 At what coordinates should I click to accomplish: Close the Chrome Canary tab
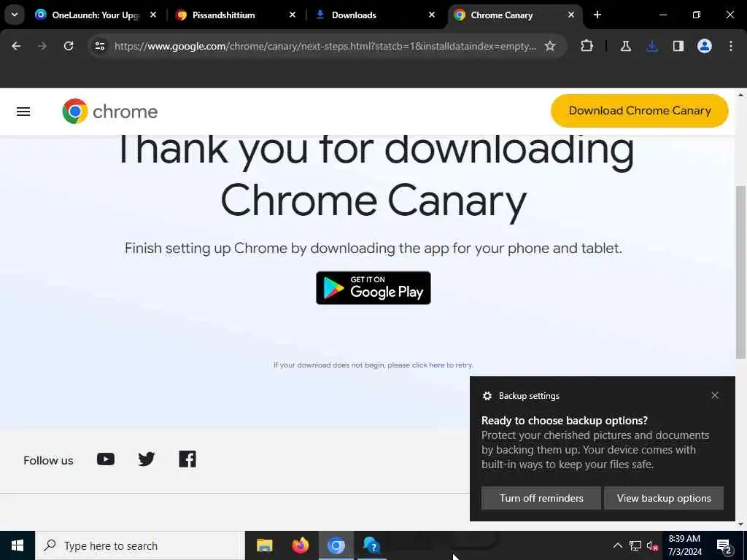(571, 15)
